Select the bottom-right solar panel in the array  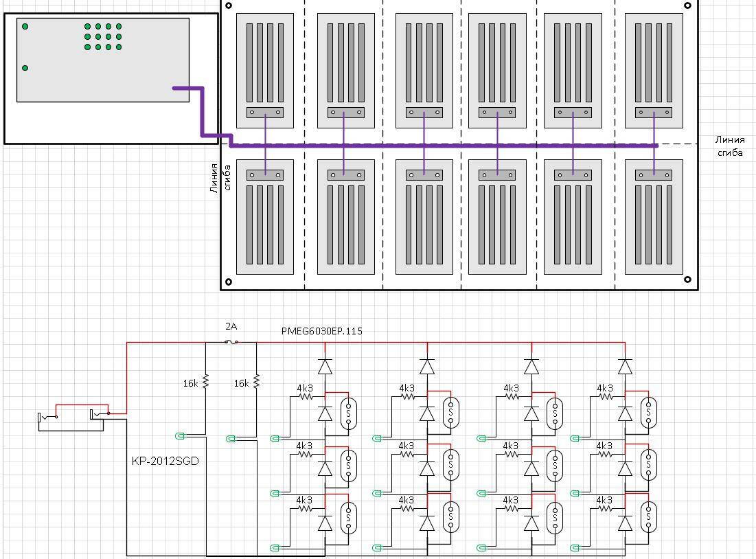(654, 216)
